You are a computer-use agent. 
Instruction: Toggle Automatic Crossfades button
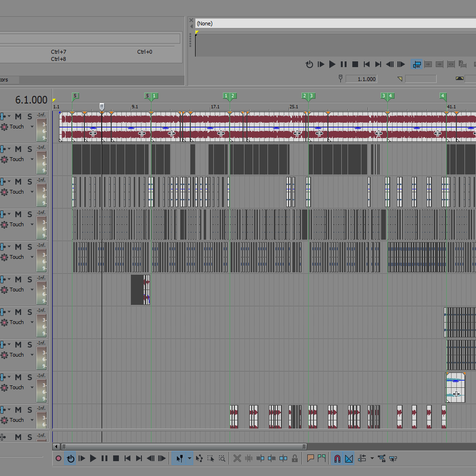click(349, 458)
